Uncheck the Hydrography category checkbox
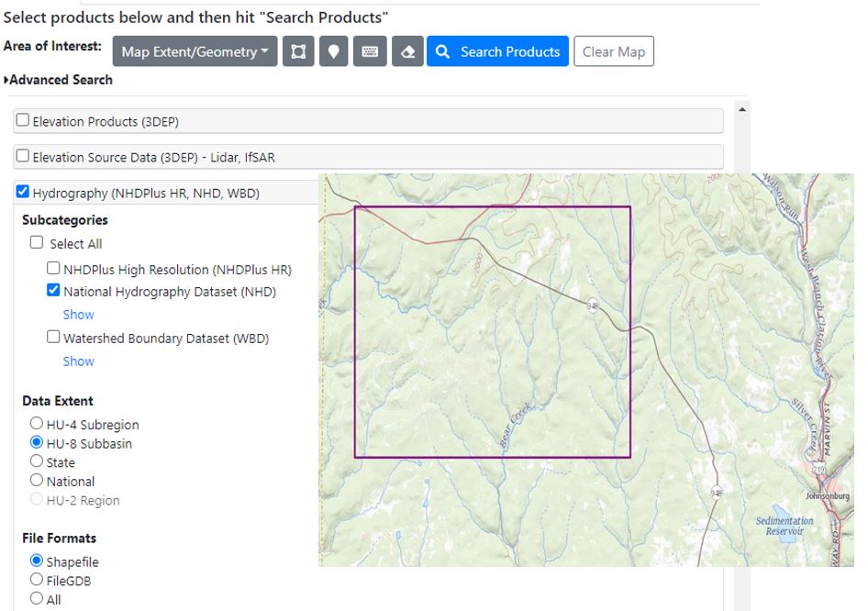Viewport: 868px width, 611px height. (23, 192)
